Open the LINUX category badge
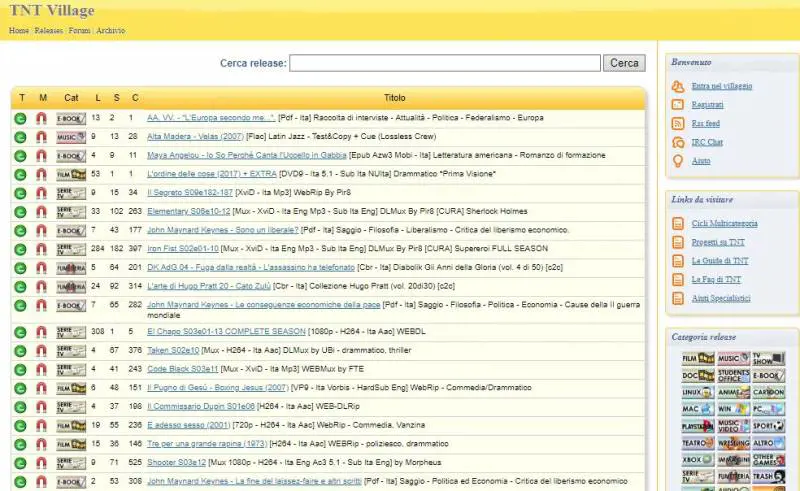 (698, 391)
